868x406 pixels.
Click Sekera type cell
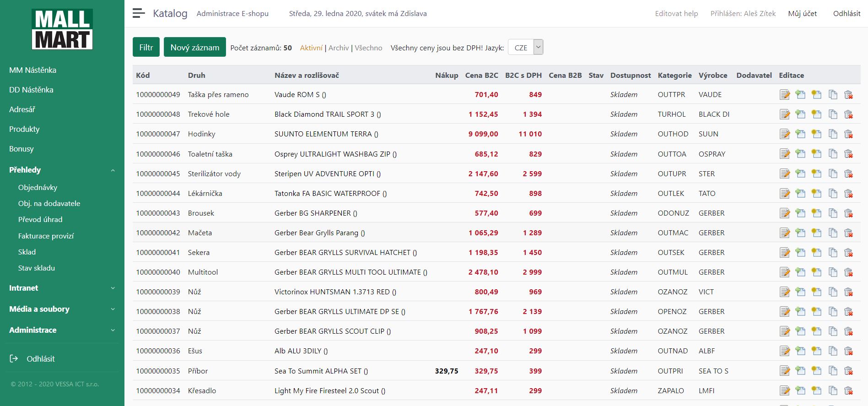199,252
